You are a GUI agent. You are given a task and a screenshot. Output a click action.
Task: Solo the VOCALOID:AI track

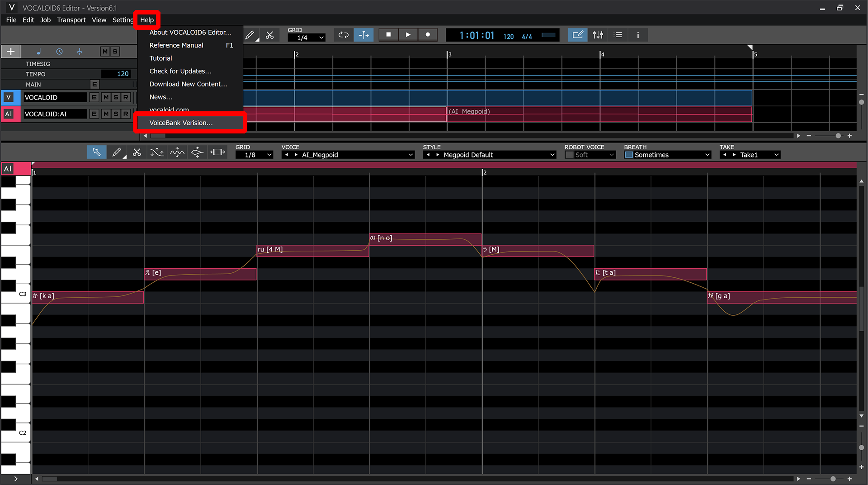coord(116,114)
